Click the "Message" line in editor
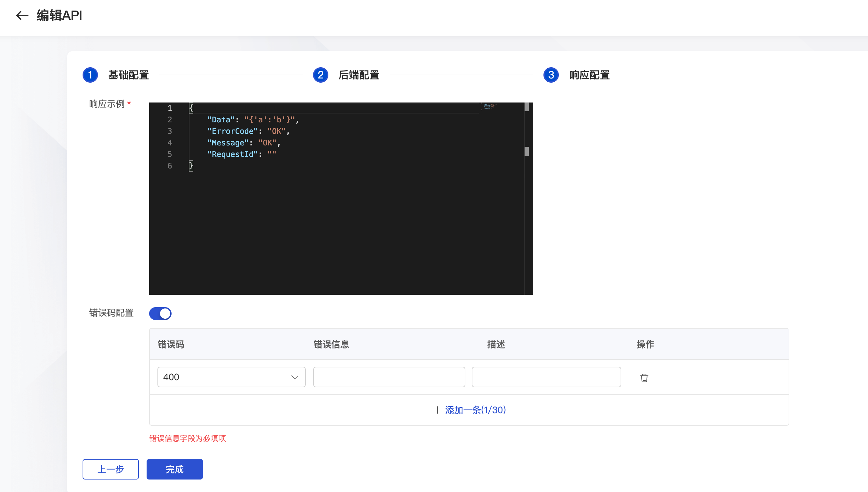This screenshot has height=492, width=868. point(244,143)
